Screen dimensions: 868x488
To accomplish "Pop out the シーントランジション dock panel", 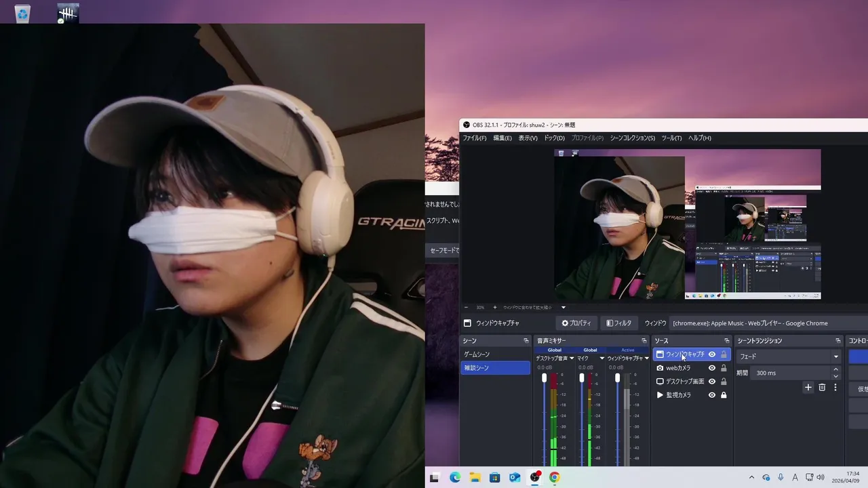I will [x=838, y=341].
